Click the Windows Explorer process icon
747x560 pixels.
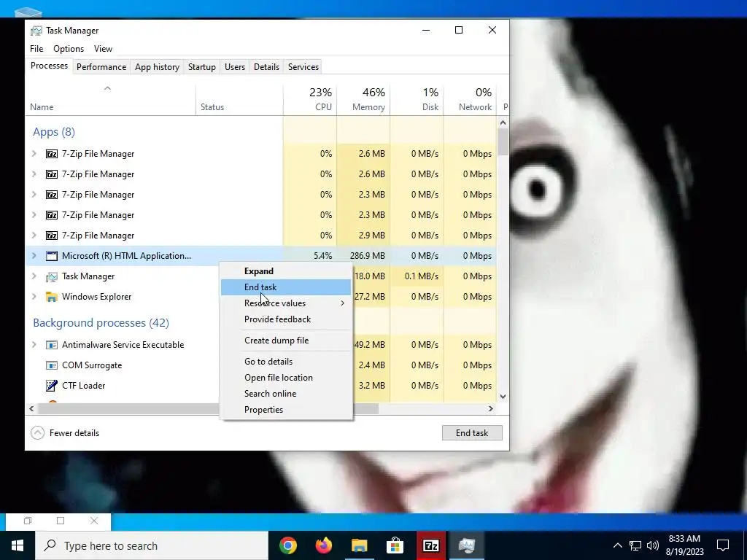pos(52,297)
